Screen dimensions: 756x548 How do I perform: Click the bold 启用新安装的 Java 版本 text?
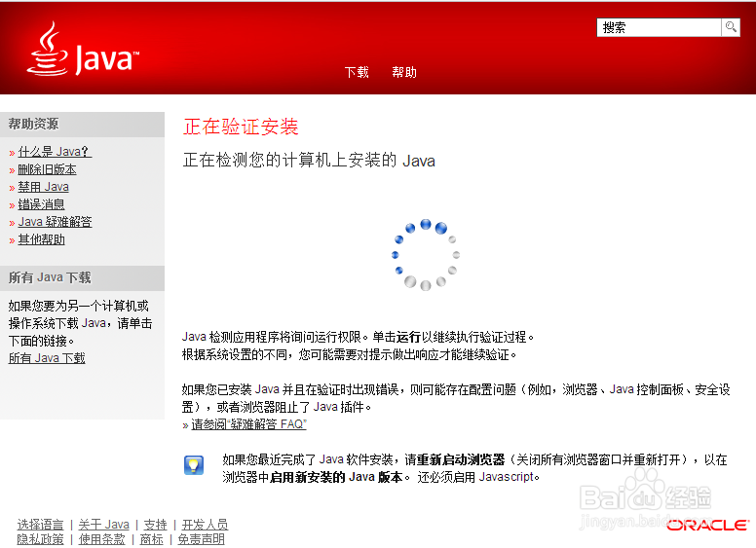tap(336, 477)
